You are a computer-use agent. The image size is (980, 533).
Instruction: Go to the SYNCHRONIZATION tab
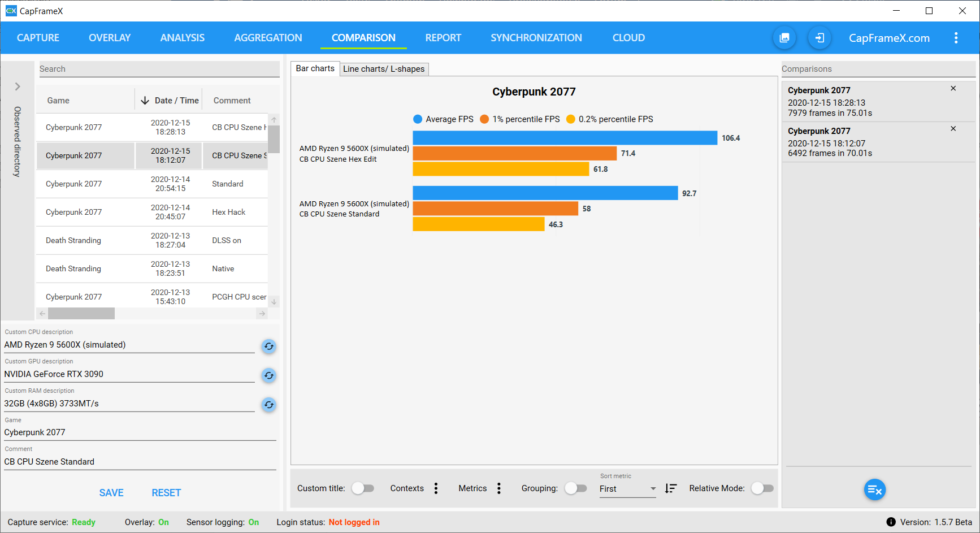[x=536, y=38]
